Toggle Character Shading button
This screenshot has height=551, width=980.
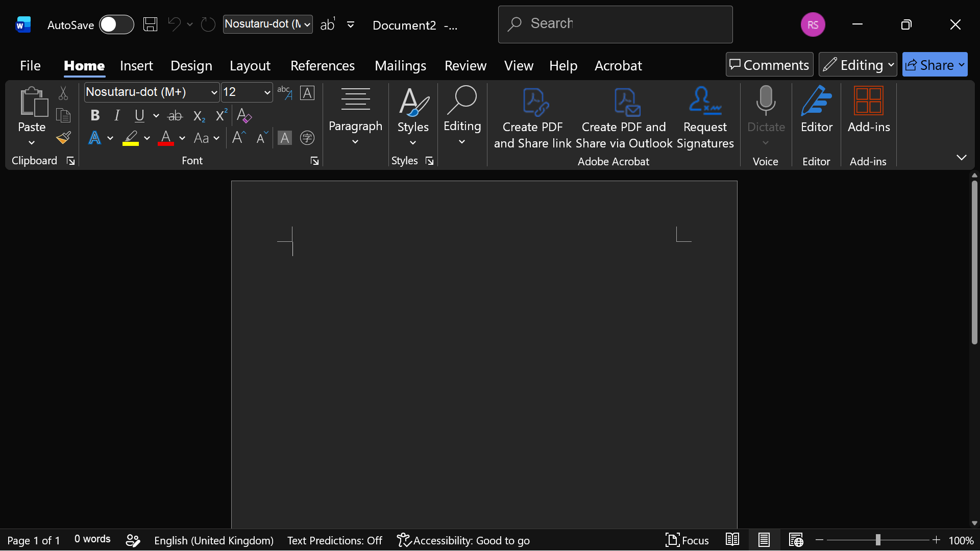pyautogui.click(x=285, y=138)
